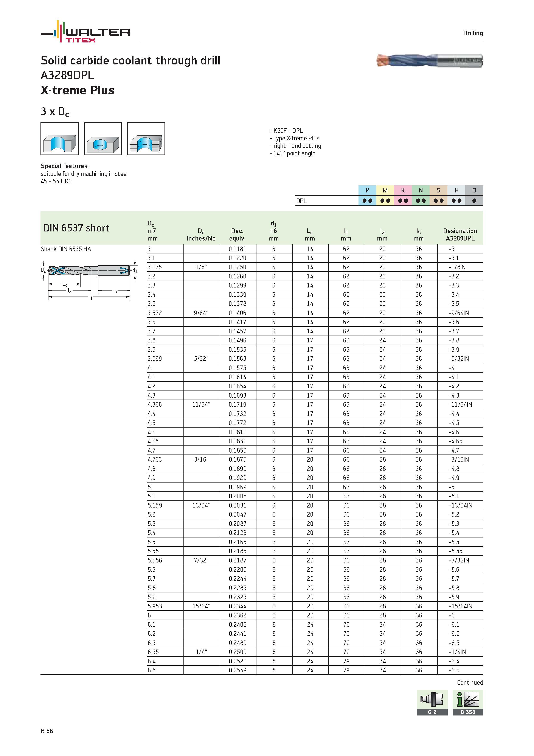Open the B 358 cutting data reference icon

coord(467,703)
